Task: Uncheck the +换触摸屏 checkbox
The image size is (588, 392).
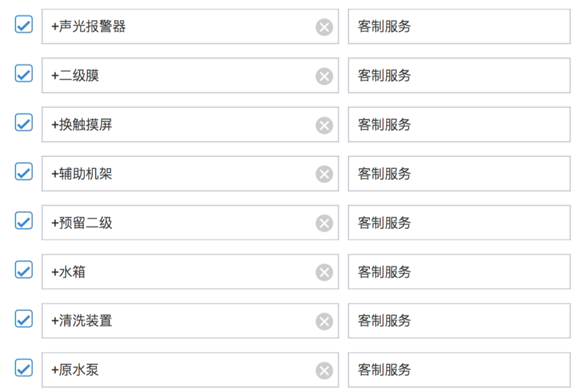Action: click(x=23, y=123)
